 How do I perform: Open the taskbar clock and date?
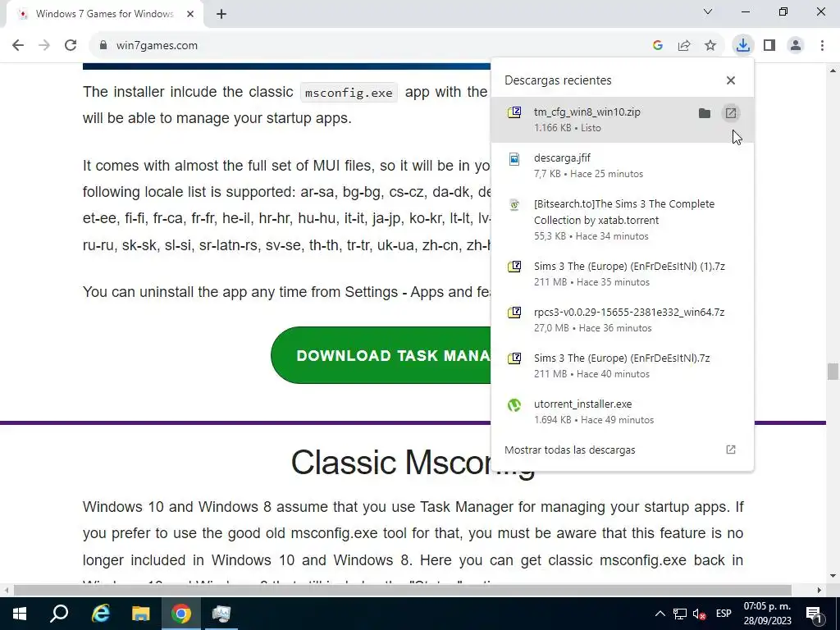click(x=767, y=614)
